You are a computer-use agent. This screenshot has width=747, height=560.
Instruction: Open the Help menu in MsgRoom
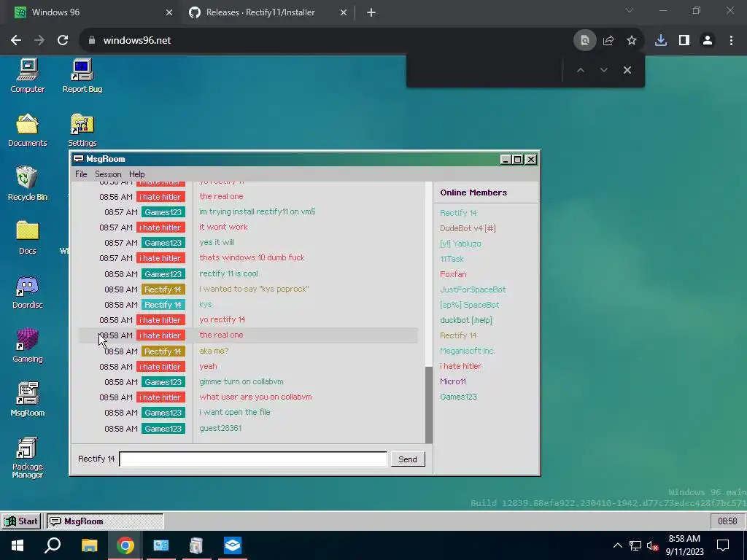(136, 174)
